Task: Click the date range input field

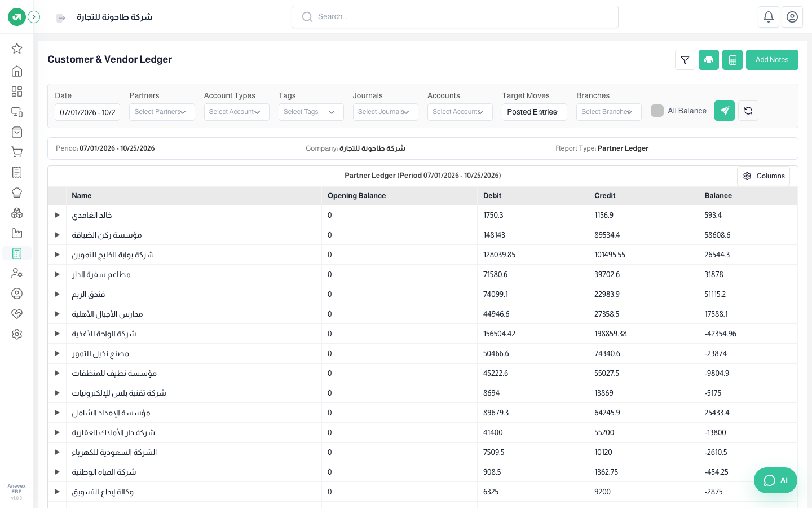Action: point(87,112)
